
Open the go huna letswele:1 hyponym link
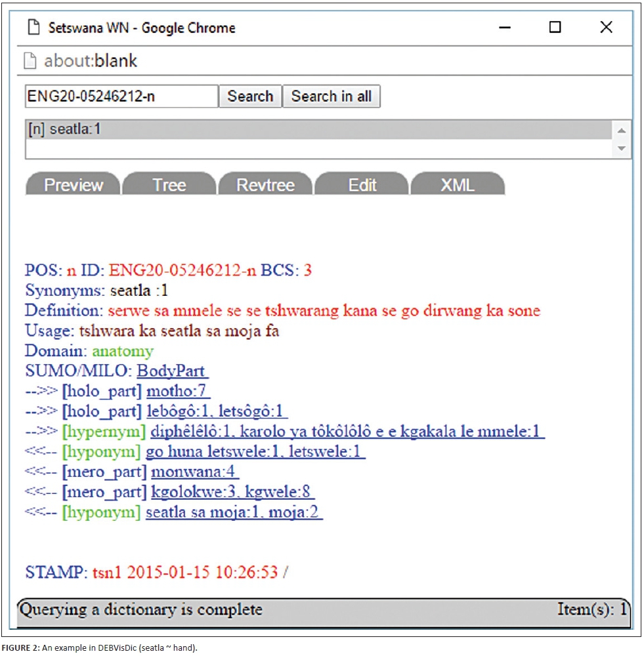point(255,452)
